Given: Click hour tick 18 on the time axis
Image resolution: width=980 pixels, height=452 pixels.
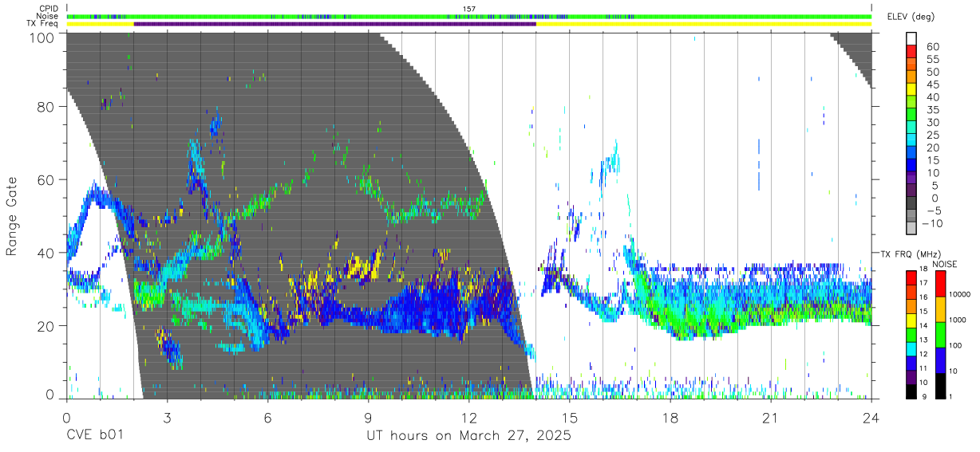Looking at the screenshot, I should pos(670,417).
